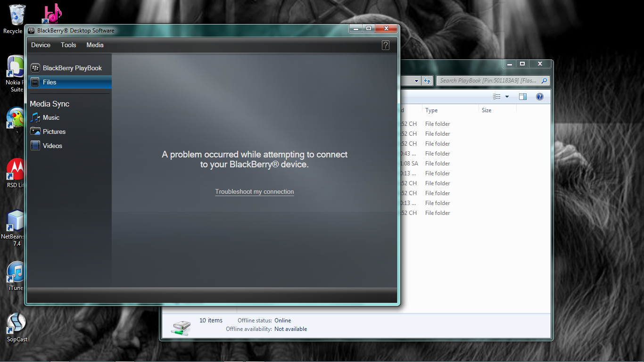Select the pink music note desktop shortcut

(x=51, y=13)
